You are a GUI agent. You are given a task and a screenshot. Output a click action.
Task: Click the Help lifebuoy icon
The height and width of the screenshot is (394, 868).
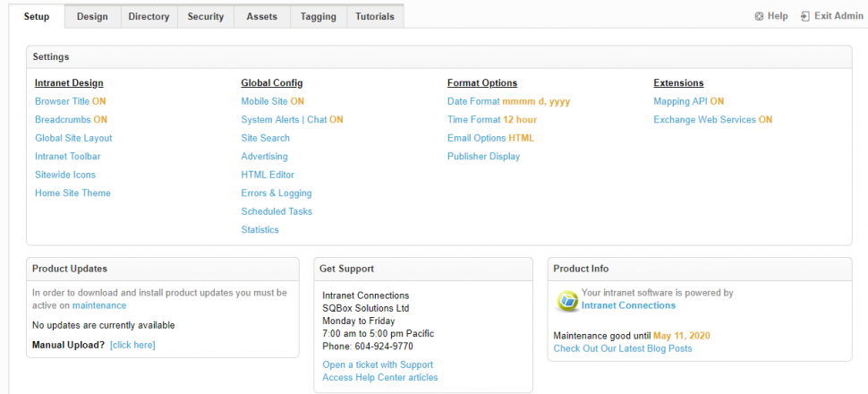tap(759, 16)
